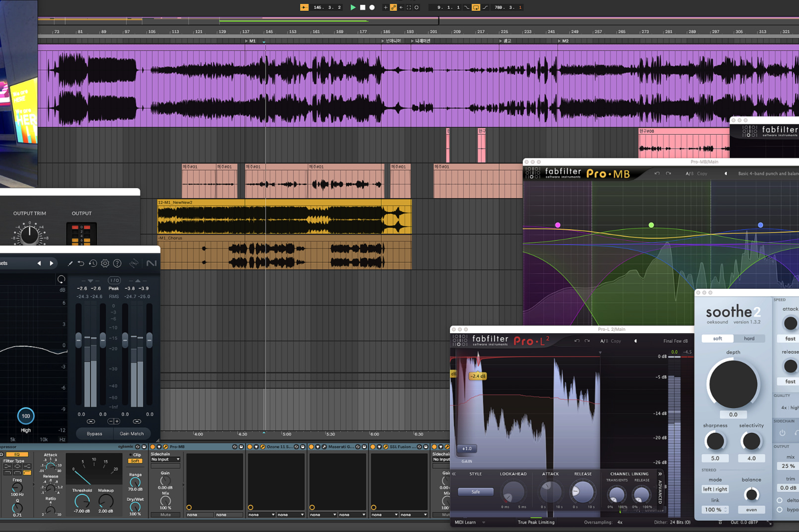
Task: Click the Gain Match button
Action: click(131, 433)
